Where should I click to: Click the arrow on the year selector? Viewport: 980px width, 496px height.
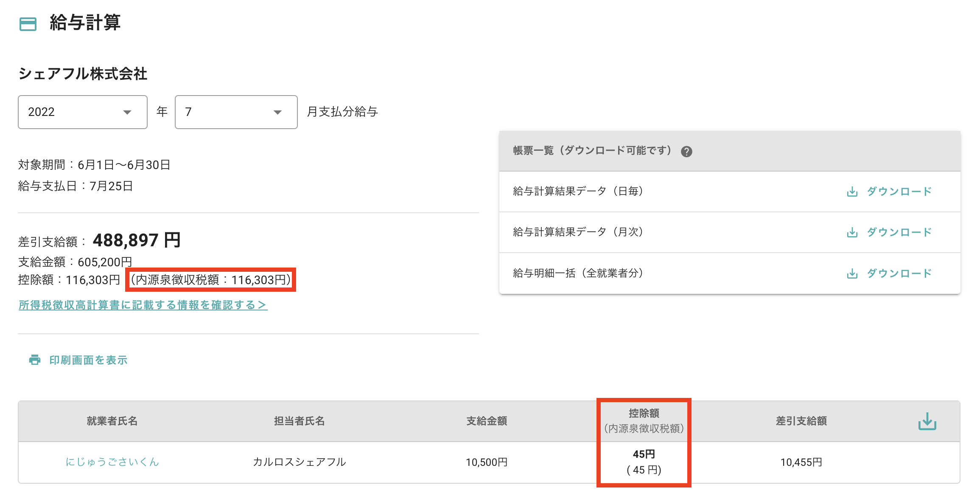127,113
